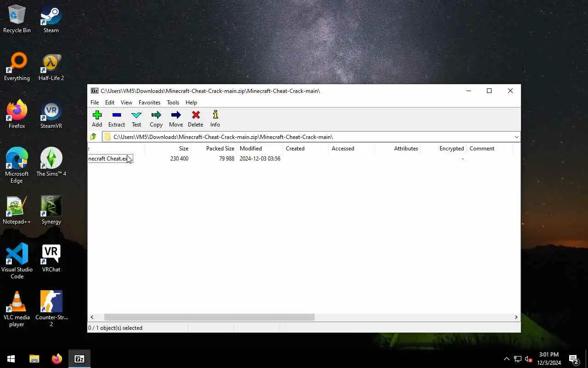Screen dimensions: 588x368
Task: Expand the address path dropdown arrow
Action: tap(516, 137)
